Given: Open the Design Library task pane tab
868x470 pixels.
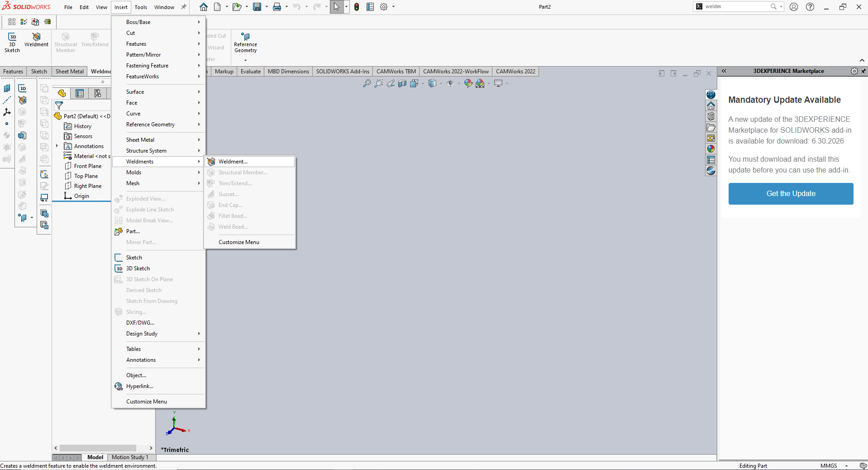Looking at the screenshot, I should 711,116.
